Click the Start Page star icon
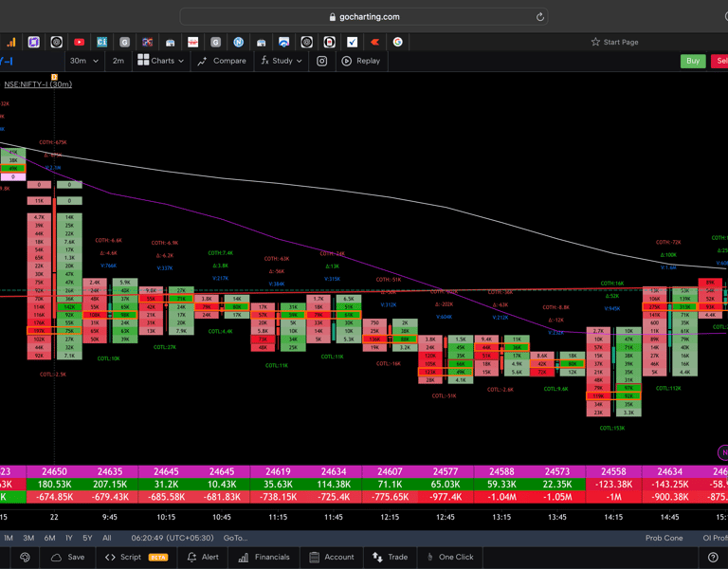Viewport: 728px width, 569px height. pos(595,42)
